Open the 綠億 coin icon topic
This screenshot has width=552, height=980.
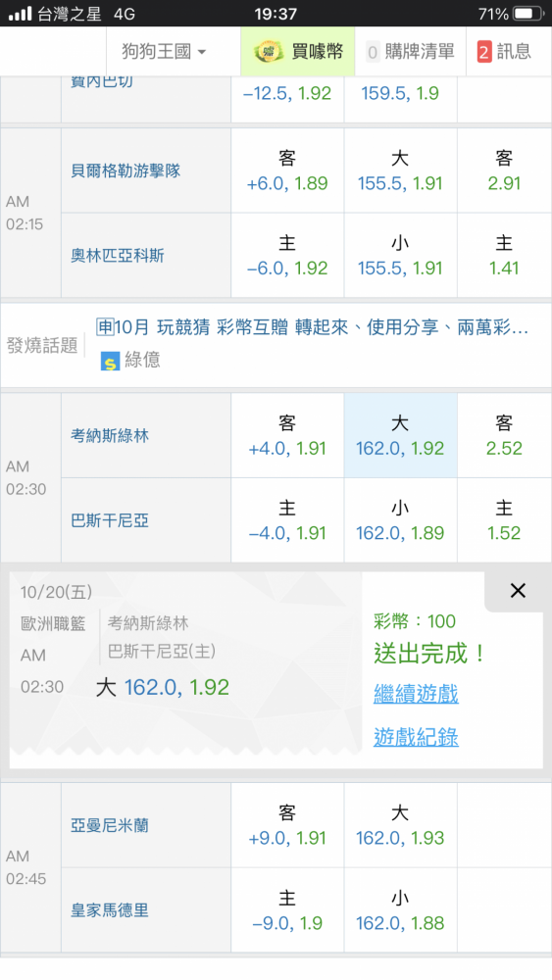[110, 362]
